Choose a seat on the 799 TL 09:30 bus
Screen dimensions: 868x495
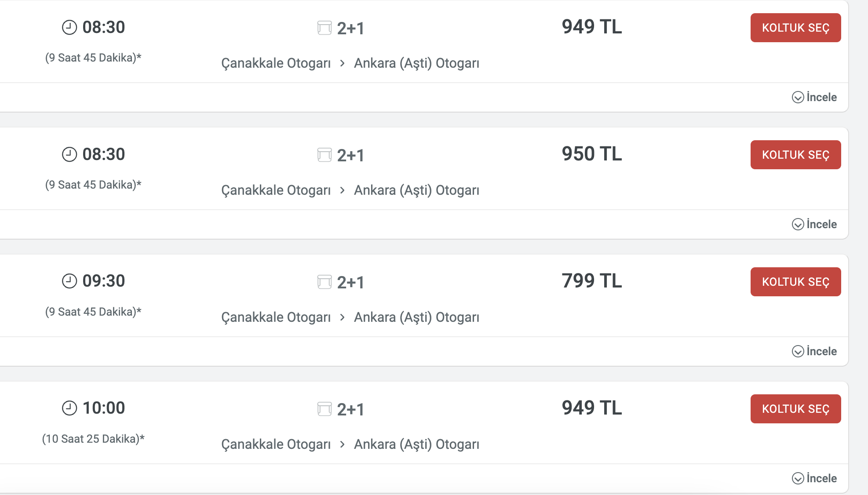tap(795, 282)
